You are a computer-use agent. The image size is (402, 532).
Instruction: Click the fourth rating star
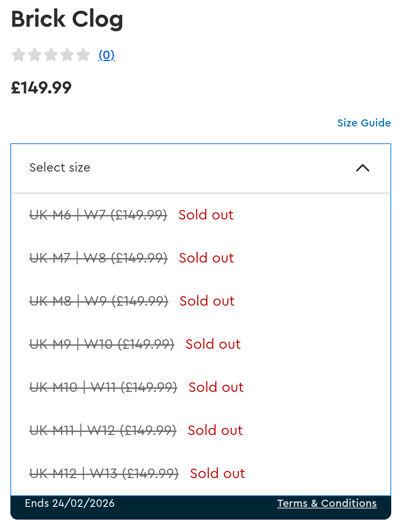(67, 55)
